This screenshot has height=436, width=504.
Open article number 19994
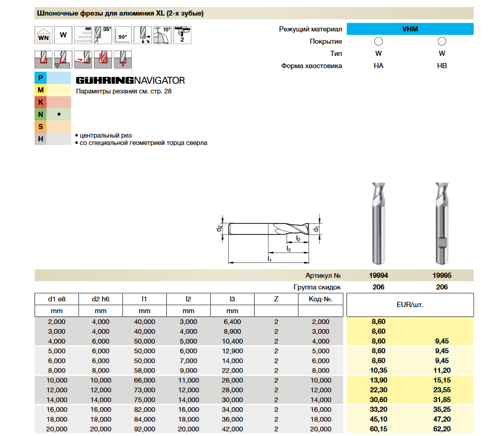click(x=378, y=276)
